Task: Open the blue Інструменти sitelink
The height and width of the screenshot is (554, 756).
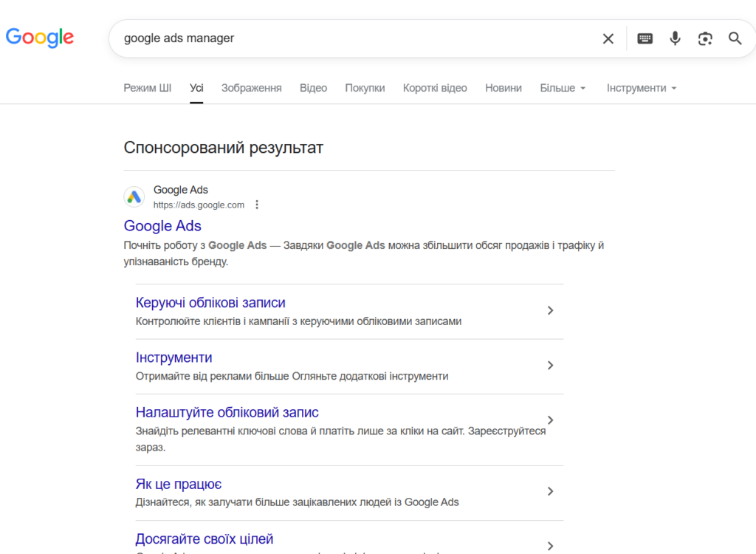Action: (x=173, y=358)
